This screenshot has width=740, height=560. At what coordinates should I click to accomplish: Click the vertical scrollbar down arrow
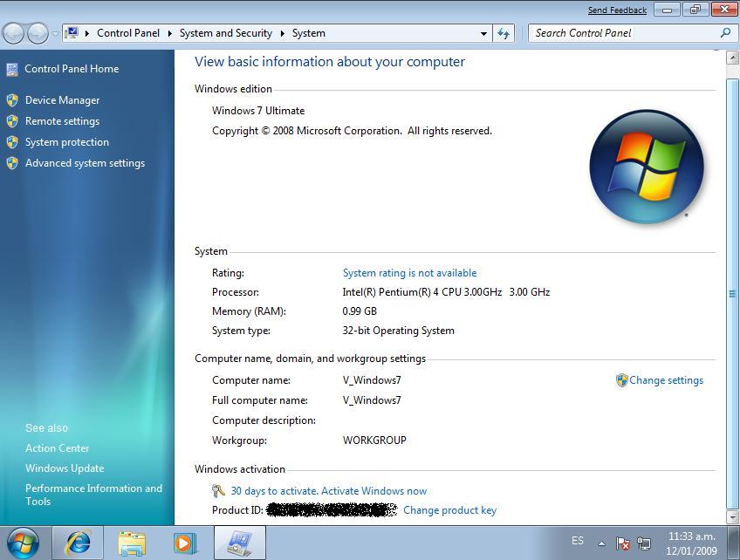(x=732, y=516)
